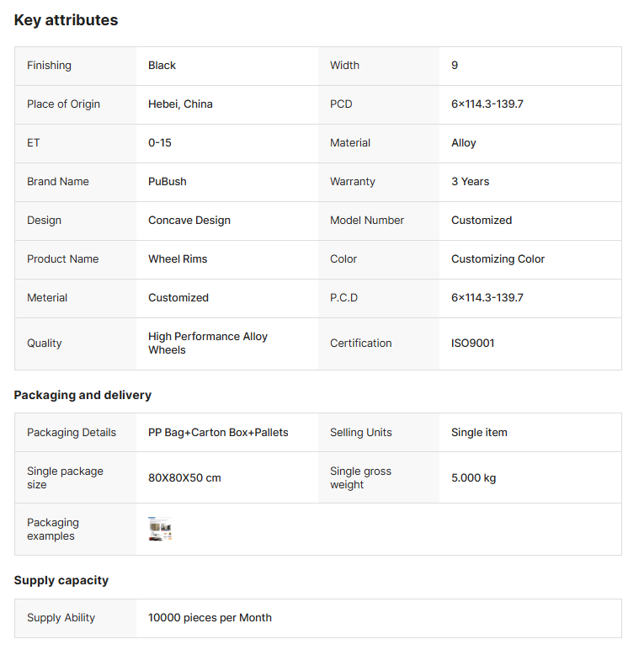Select the Alloy material value
The height and width of the screenshot is (650, 644).
tap(464, 143)
